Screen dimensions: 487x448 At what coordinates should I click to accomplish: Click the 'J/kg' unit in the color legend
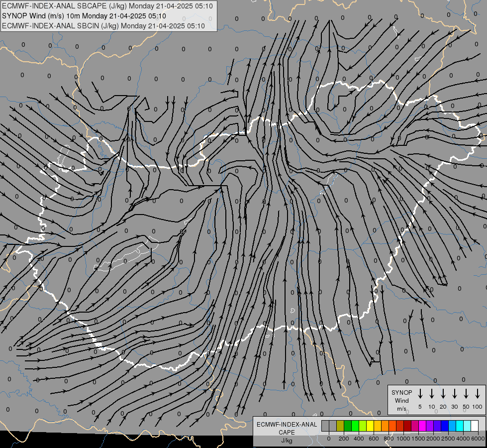287,441
